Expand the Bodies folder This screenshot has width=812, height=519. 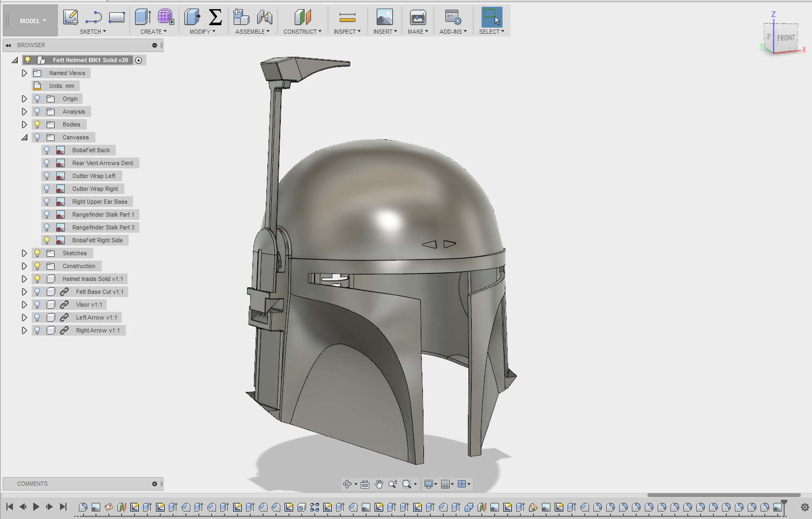point(24,124)
